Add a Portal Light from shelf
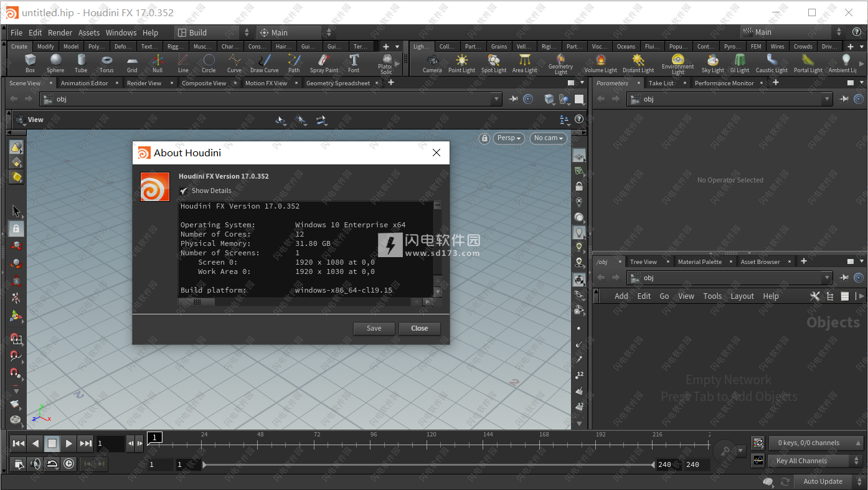 [x=808, y=63]
